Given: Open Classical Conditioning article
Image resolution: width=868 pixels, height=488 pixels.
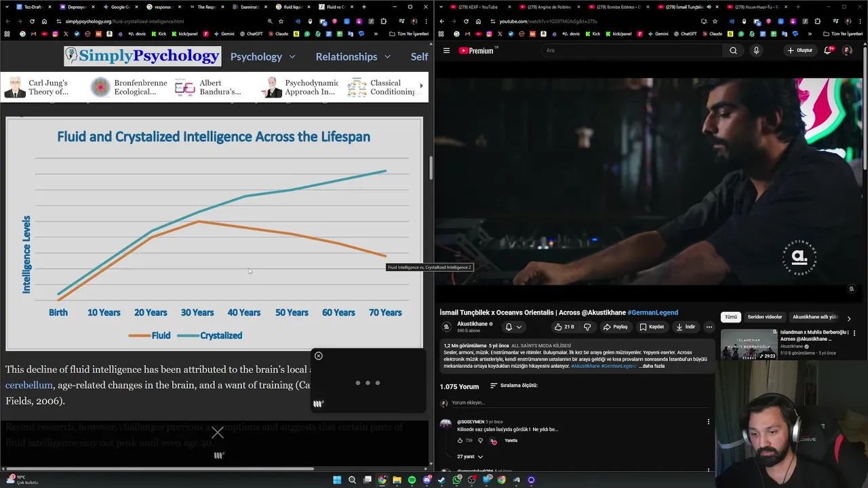Looking at the screenshot, I should pyautogui.click(x=382, y=87).
